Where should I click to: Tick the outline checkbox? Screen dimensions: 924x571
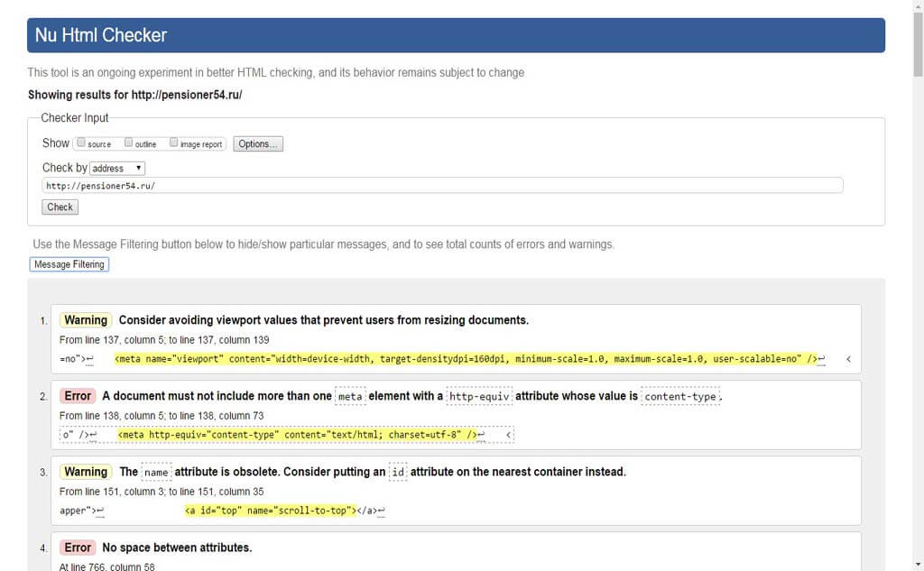point(129,143)
